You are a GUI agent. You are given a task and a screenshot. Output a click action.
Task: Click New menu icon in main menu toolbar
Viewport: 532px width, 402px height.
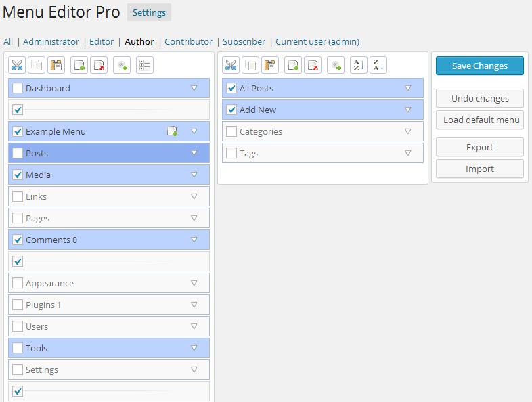pos(79,65)
